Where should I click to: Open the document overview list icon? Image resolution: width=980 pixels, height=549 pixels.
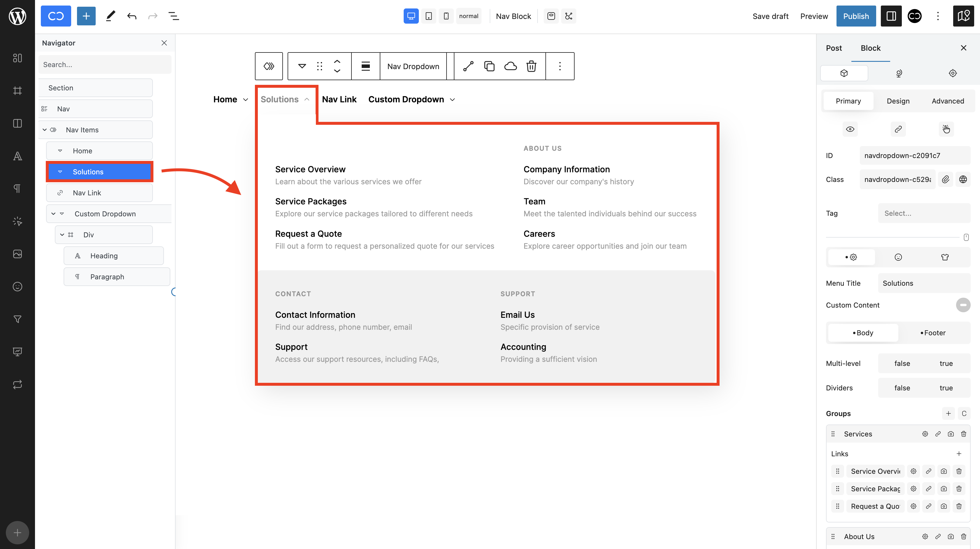click(x=174, y=16)
